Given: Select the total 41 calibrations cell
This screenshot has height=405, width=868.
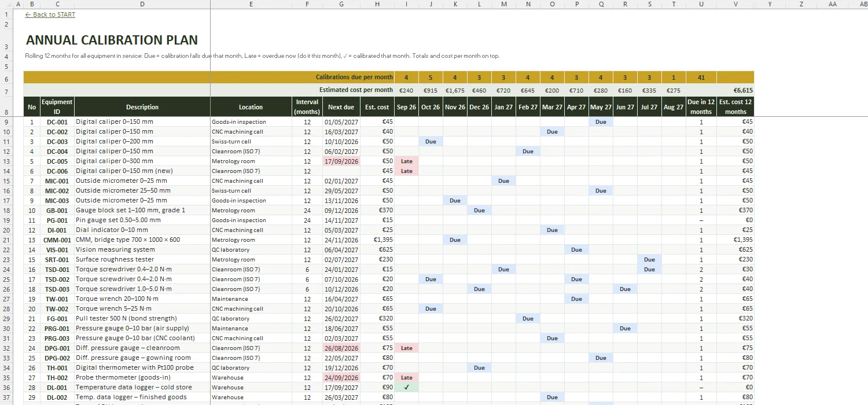Looking at the screenshot, I should (701, 77).
